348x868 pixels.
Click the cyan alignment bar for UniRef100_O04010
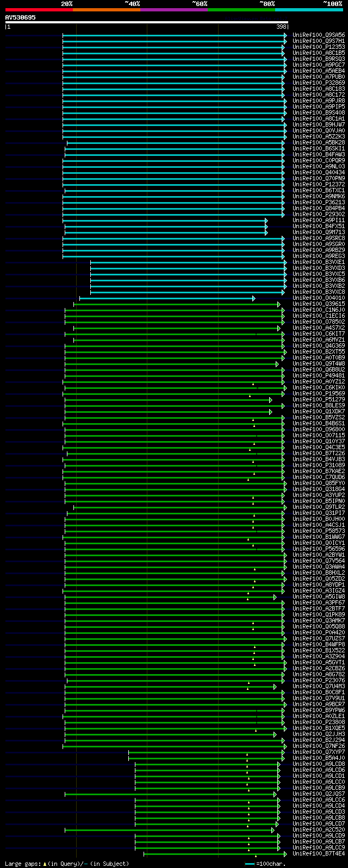coord(166,298)
